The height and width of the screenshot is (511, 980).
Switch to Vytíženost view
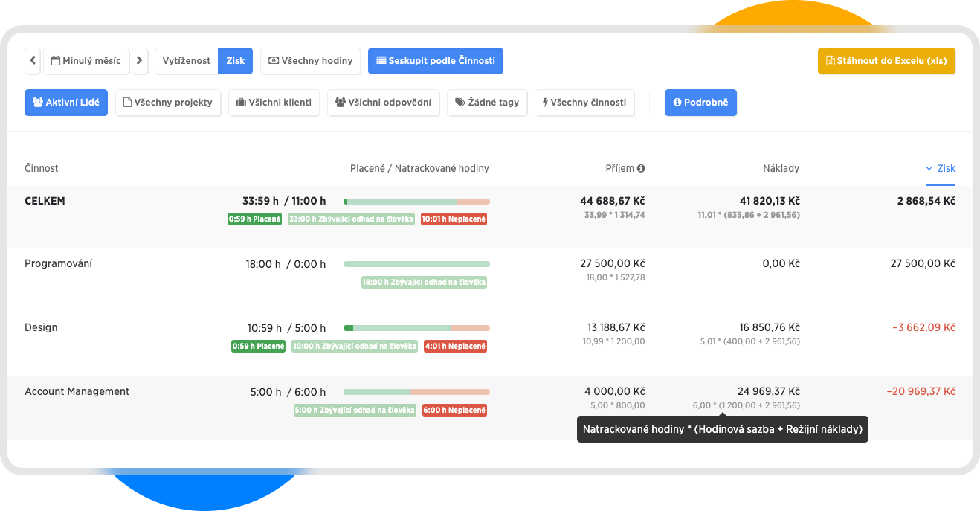187,61
